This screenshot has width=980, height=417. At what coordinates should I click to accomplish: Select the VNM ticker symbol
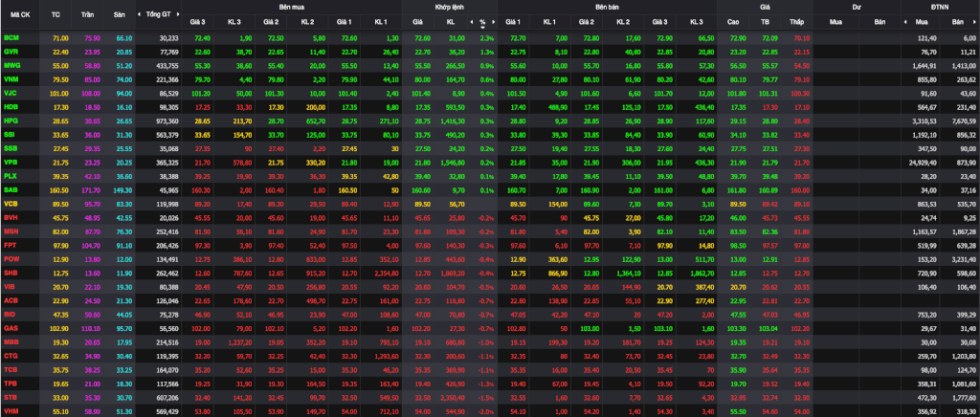coord(11,79)
